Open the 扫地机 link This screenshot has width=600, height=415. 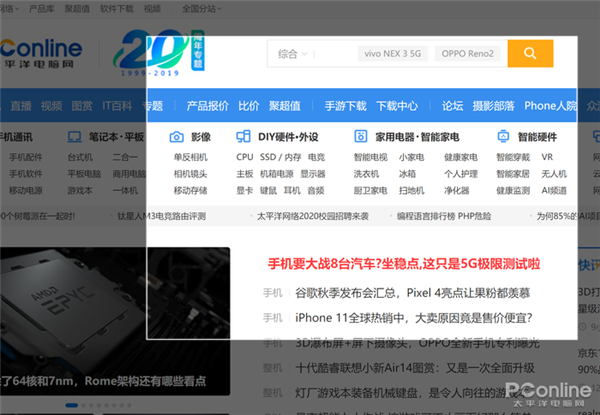(x=411, y=190)
